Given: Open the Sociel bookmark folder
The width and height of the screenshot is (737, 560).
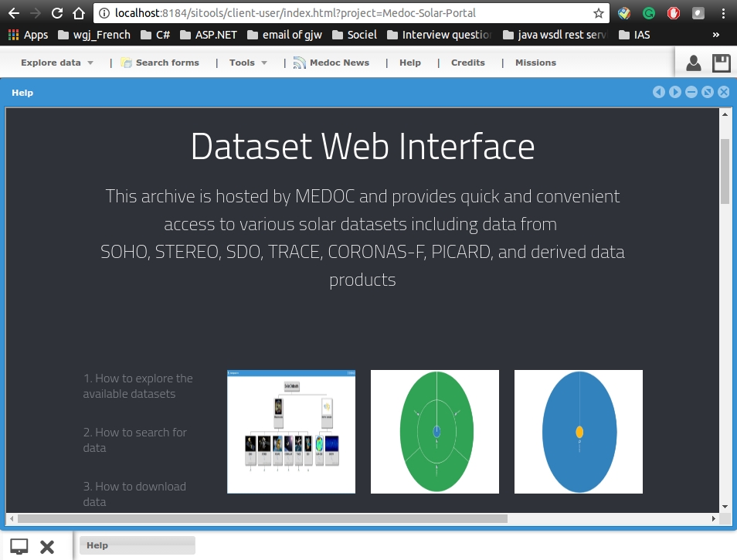Looking at the screenshot, I should pos(355,35).
